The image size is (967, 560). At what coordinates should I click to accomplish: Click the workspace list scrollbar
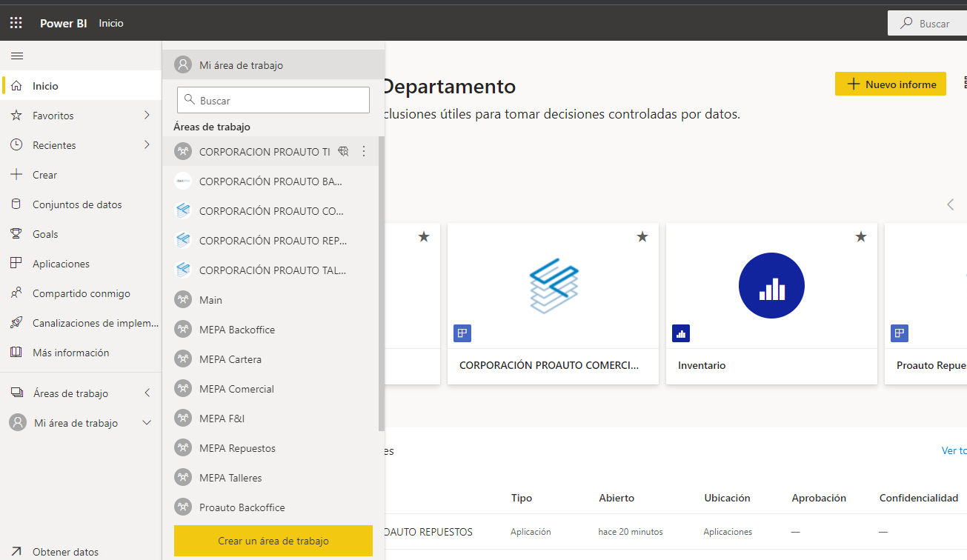(x=382, y=284)
